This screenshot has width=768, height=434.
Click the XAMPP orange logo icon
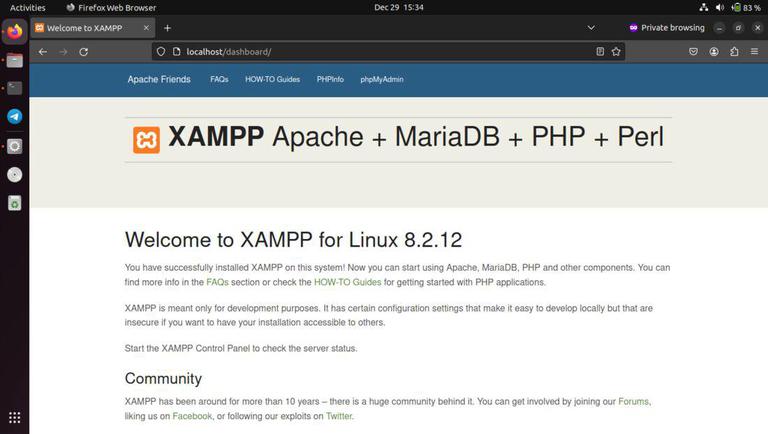point(146,140)
